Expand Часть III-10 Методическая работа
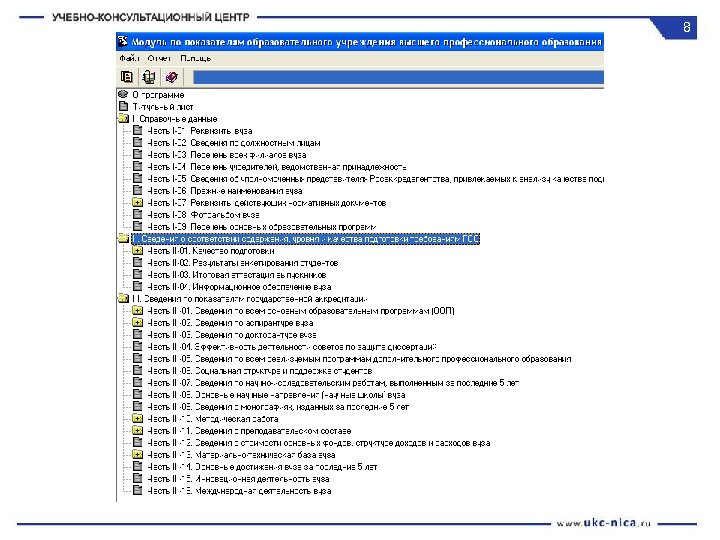 pos(137,418)
